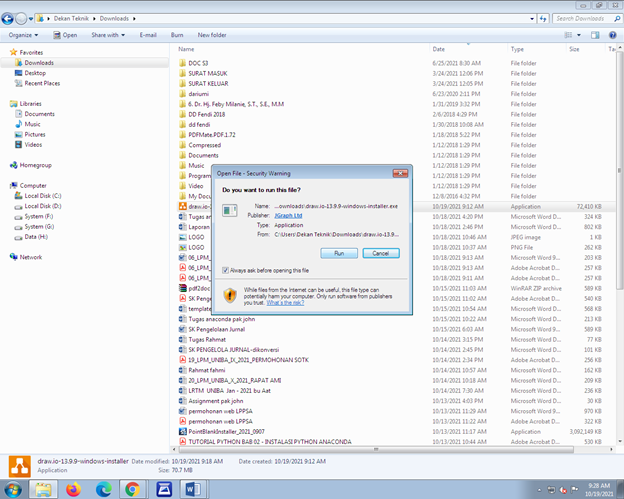This screenshot has width=624, height=499.
Task: Sort by the Date column header
Action: point(439,49)
